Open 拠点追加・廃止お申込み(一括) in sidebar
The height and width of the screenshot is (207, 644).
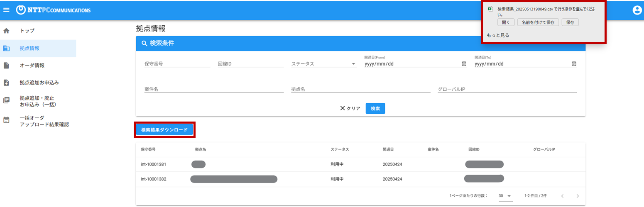(x=38, y=101)
